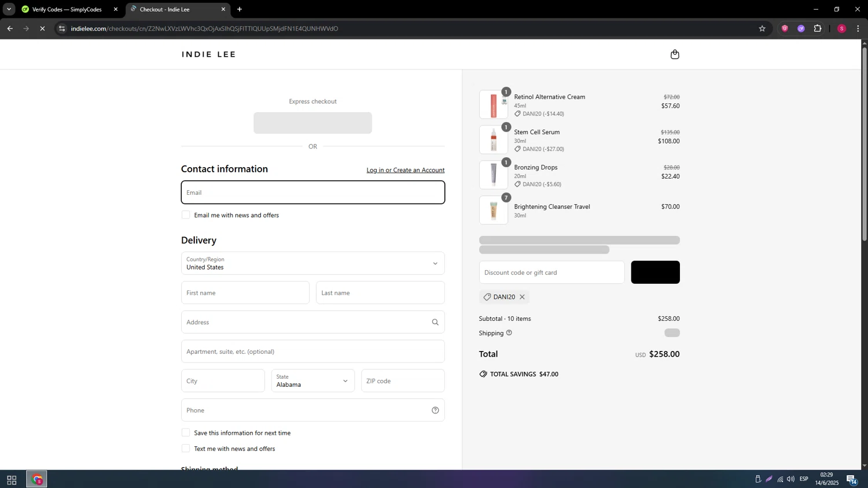Click the Discount code or gift card field
Screen dimensions: 868x488
(552, 272)
